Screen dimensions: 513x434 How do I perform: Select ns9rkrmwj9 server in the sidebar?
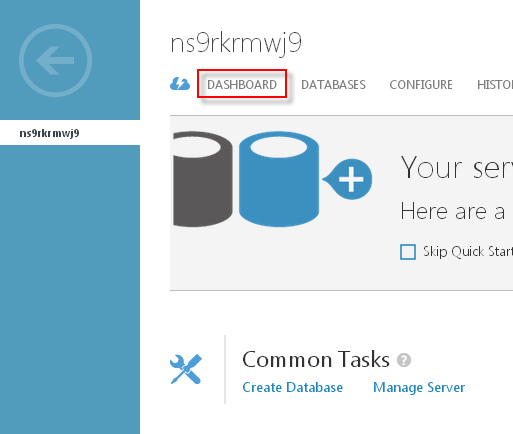[x=70, y=133]
